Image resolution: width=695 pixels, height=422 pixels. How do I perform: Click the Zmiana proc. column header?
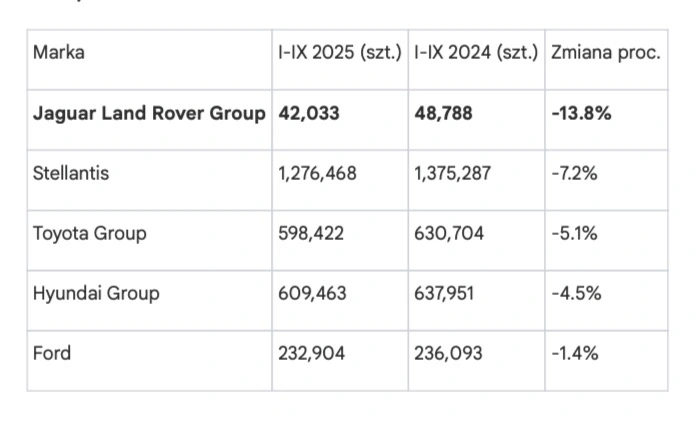pyautogui.click(x=606, y=53)
